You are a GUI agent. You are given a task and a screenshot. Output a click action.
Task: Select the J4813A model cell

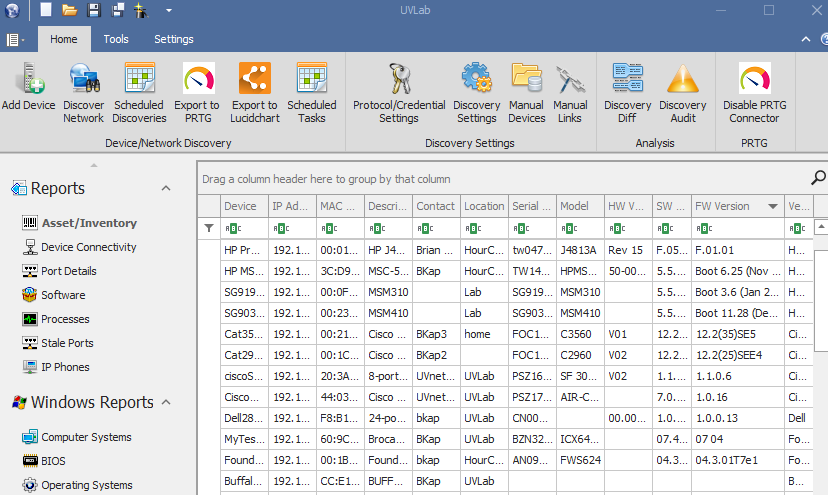pyautogui.click(x=580, y=250)
